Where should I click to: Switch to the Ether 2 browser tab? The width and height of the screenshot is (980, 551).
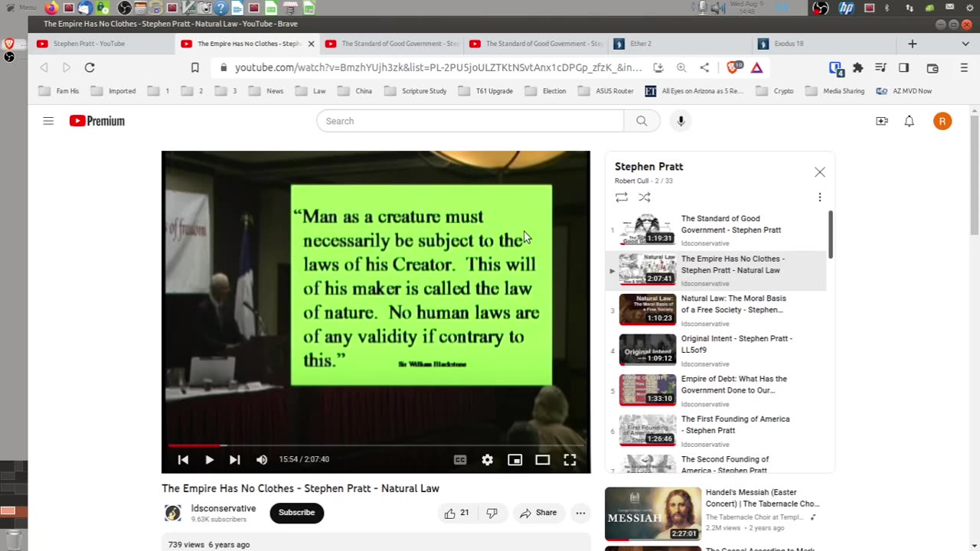coord(680,44)
